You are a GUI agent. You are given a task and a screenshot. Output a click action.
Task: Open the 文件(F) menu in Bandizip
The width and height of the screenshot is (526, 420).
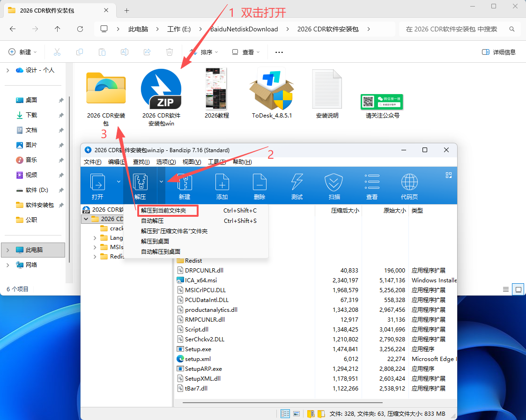coord(93,162)
